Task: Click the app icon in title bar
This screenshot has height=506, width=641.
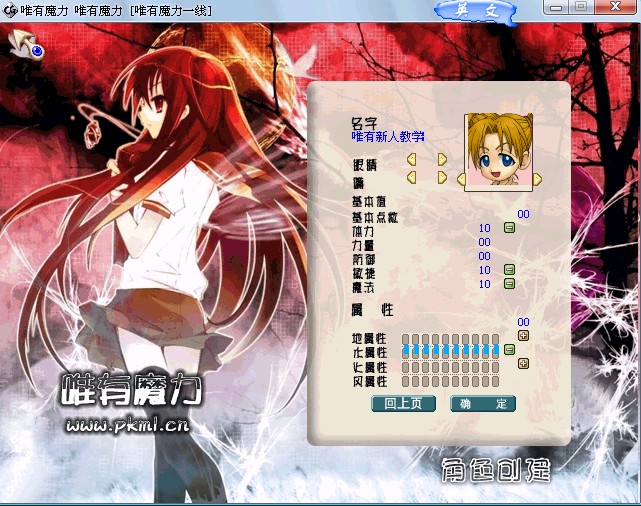Action: (x=10, y=8)
